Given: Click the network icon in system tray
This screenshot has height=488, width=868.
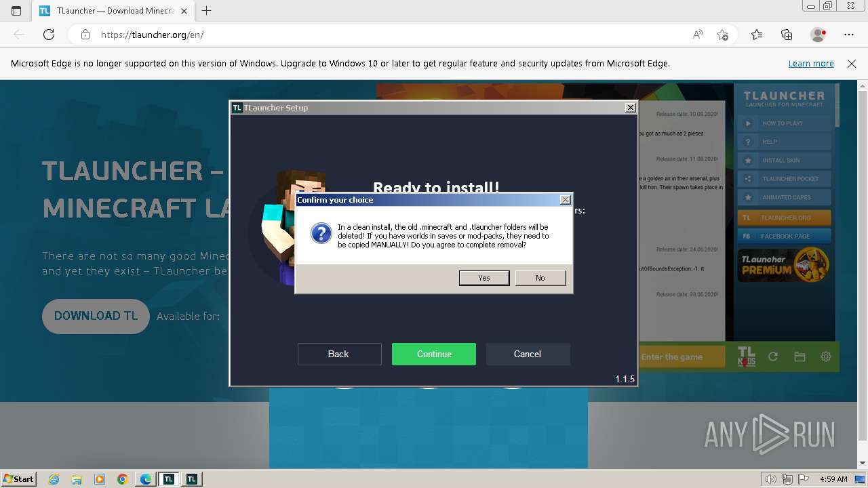Looking at the screenshot, I should [x=787, y=479].
